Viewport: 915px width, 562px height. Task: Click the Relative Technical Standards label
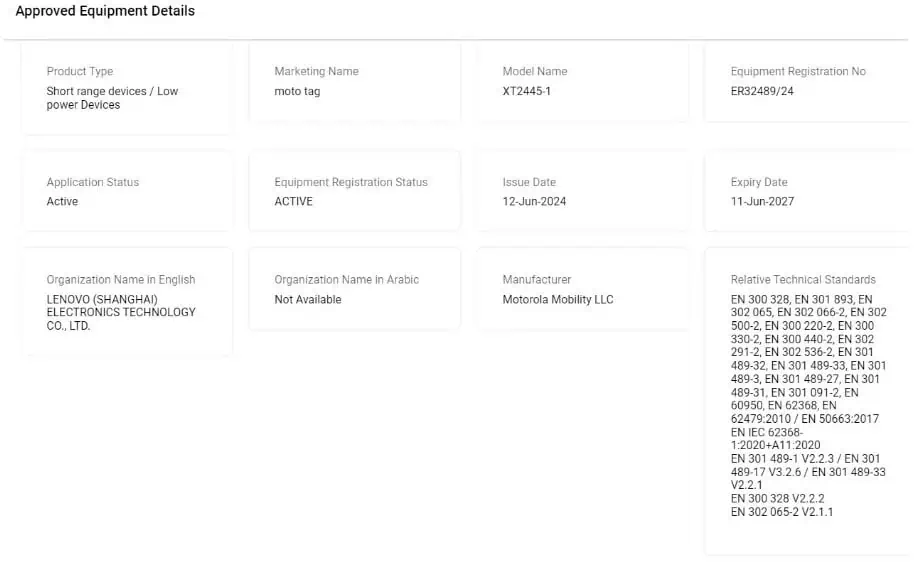pos(803,280)
